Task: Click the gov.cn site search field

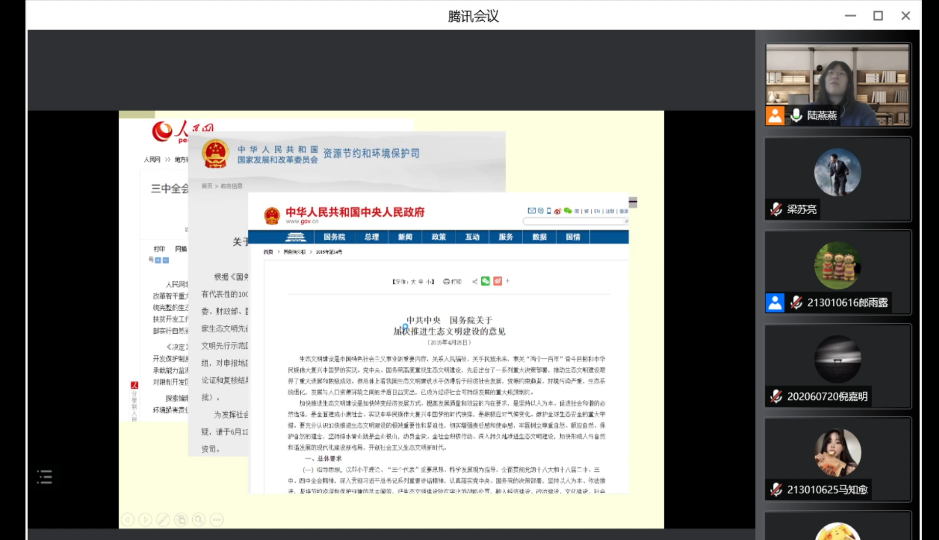Action: point(568,220)
